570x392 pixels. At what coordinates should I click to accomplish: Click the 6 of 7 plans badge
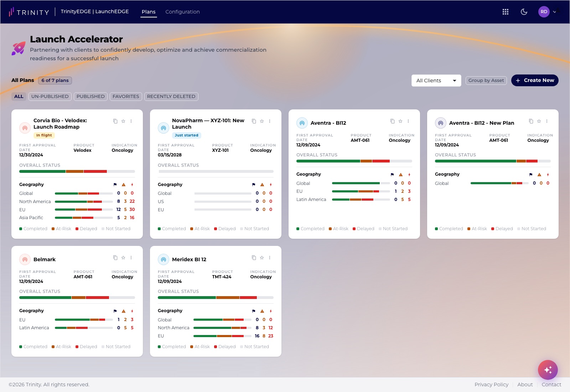[x=55, y=81]
